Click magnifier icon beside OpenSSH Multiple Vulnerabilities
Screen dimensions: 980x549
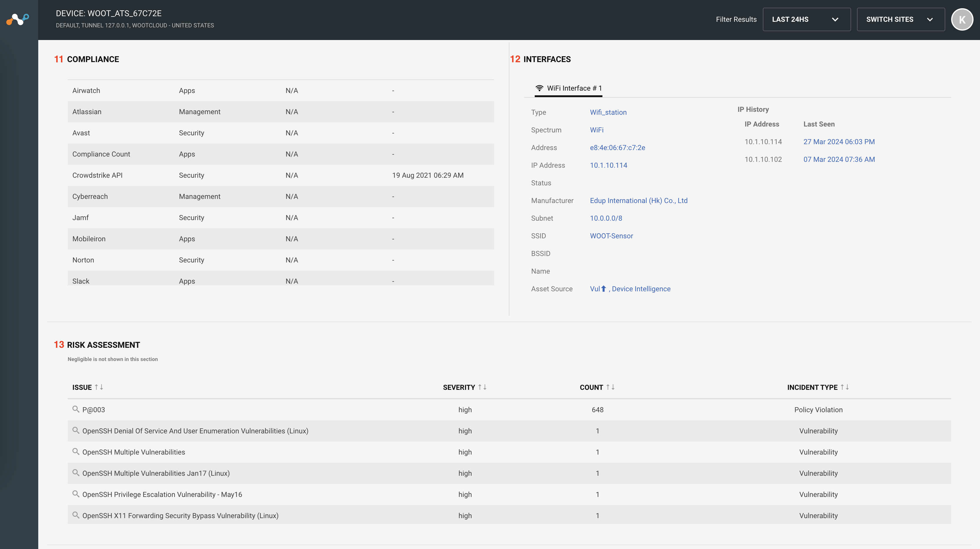76,452
